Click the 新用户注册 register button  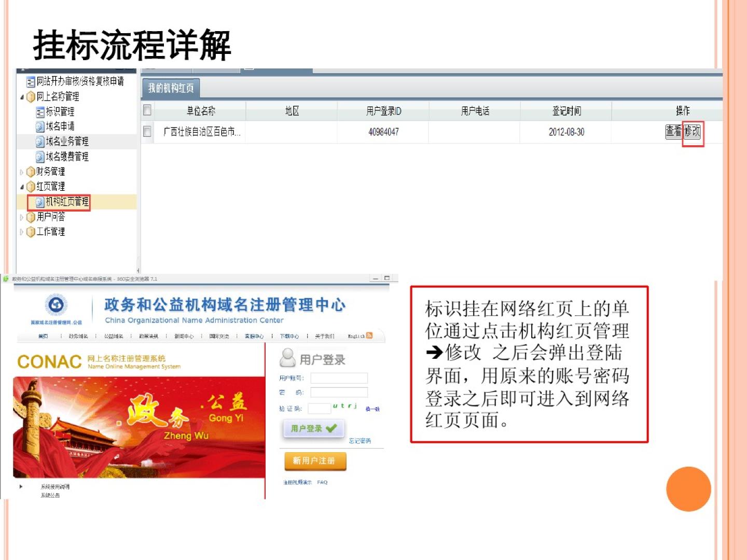click(x=314, y=460)
